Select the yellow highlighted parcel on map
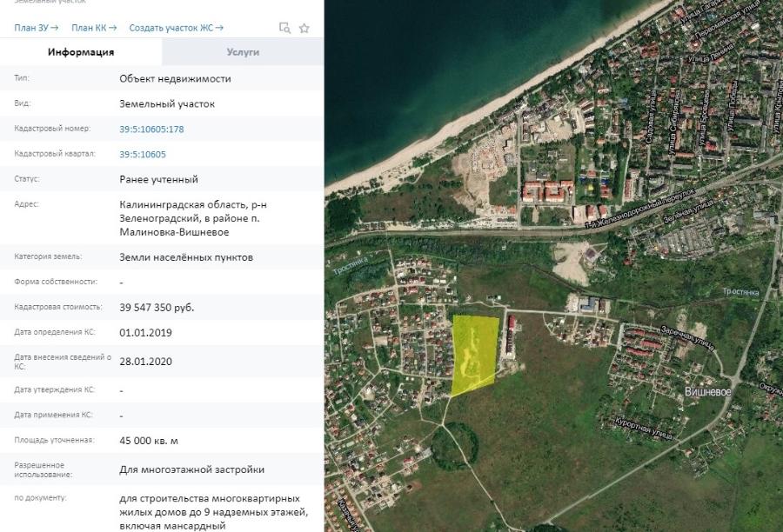Viewport: 783px width, 532px height. tap(475, 349)
